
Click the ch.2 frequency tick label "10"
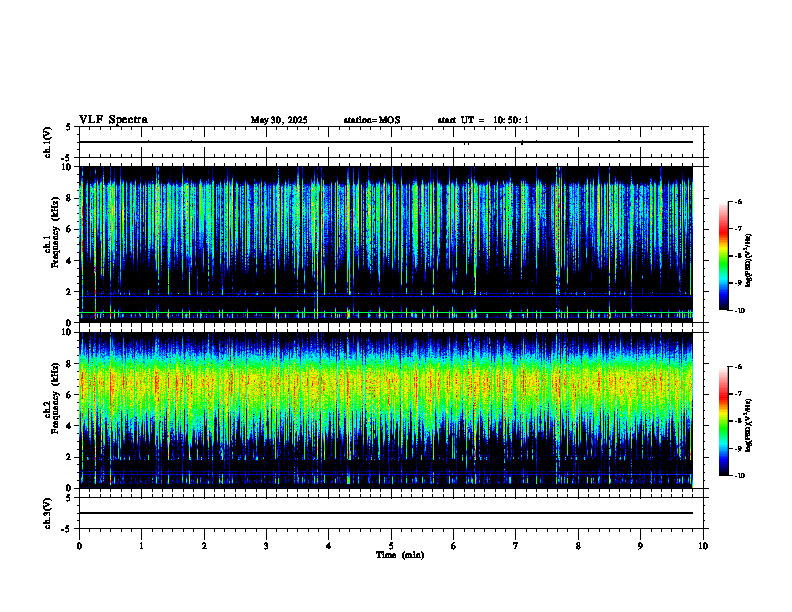point(68,332)
